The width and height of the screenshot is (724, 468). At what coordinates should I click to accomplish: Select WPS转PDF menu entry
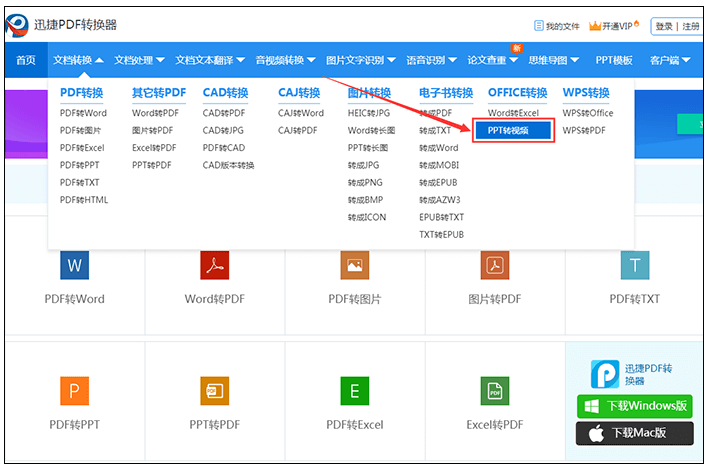pos(584,131)
